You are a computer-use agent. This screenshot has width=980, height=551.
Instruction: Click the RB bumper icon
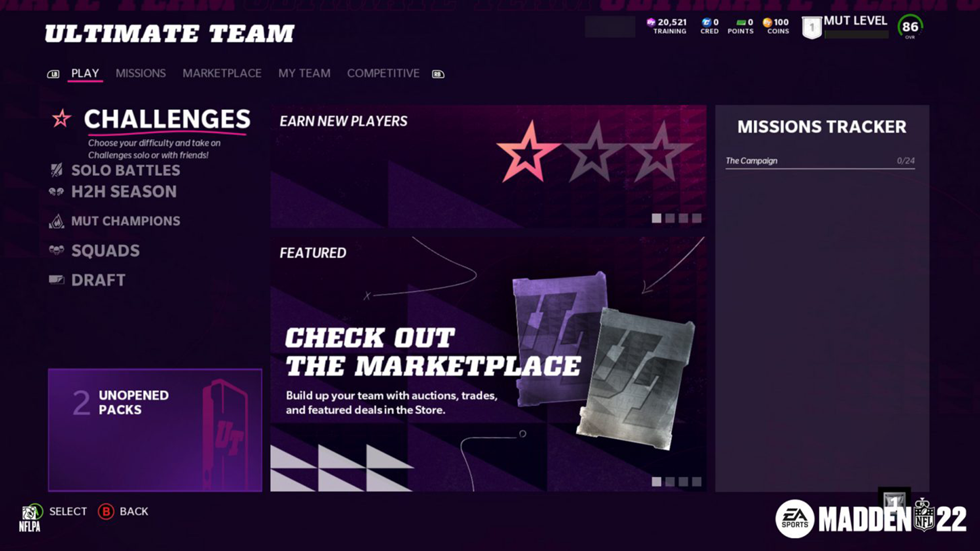tap(438, 74)
